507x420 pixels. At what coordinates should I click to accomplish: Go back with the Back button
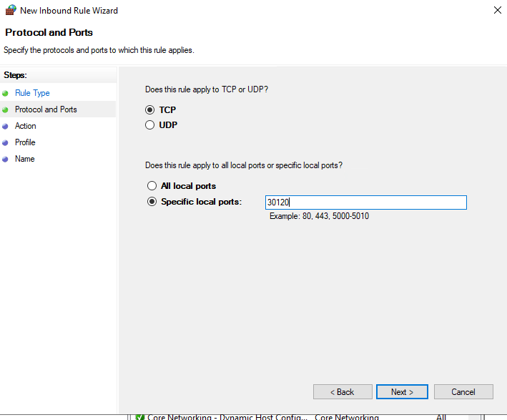(x=343, y=392)
